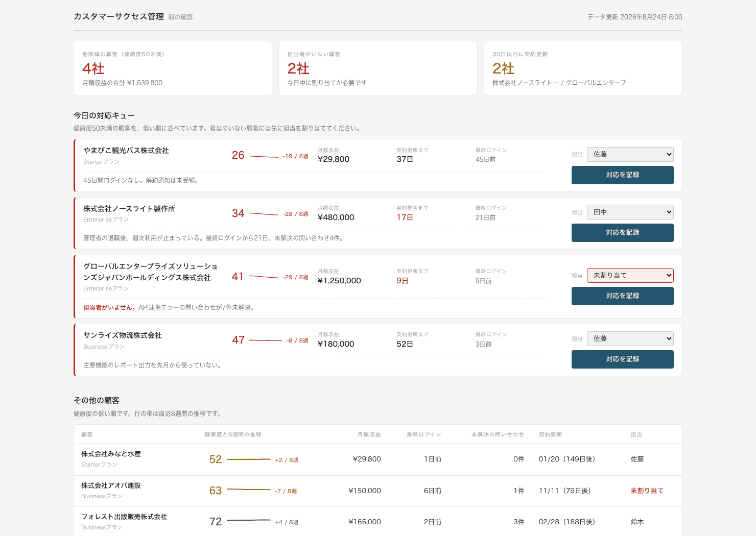Click the 担当 table column header
Viewport: 756px width, 536px height.
(636, 434)
